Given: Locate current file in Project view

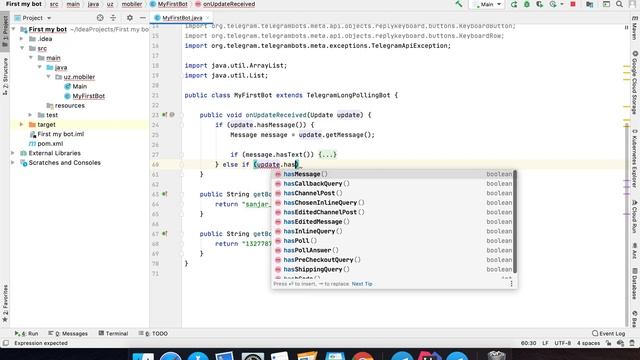Looking at the screenshot, I should (x=100, y=18).
